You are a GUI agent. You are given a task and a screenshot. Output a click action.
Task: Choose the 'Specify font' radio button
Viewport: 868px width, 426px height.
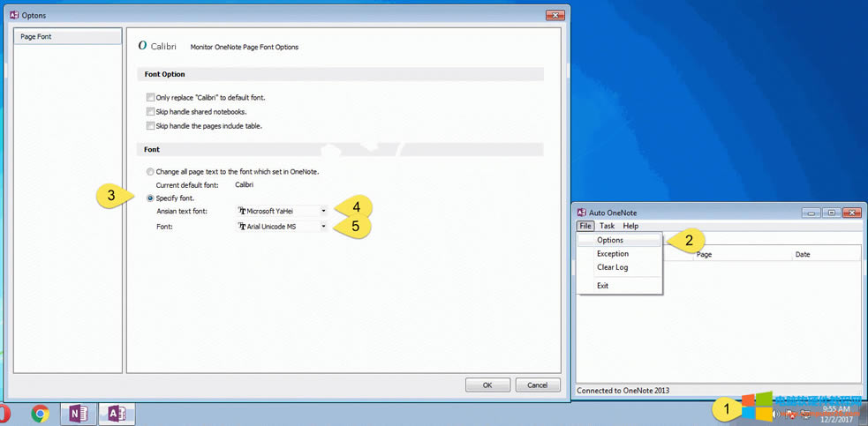pyautogui.click(x=150, y=198)
